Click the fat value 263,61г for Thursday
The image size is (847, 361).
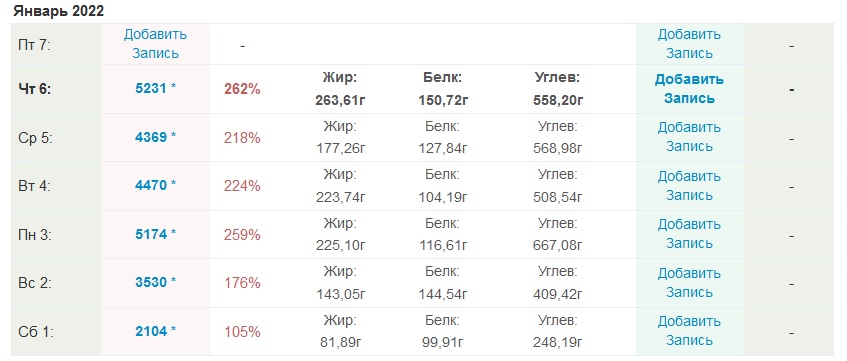(x=340, y=100)
